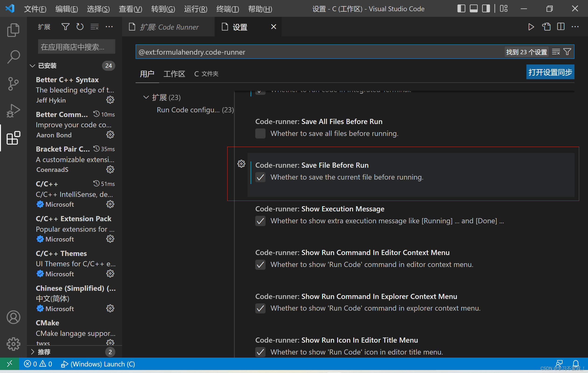
Task: Click the filter extensions funnel icon
Action: pyautogui.click(x=65, y=27)
